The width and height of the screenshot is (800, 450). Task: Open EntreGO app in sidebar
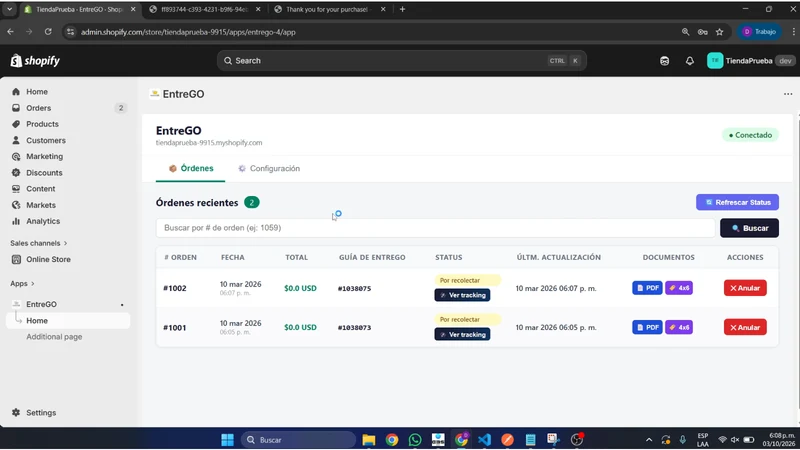pyautogui.click(x=41, y=305)
